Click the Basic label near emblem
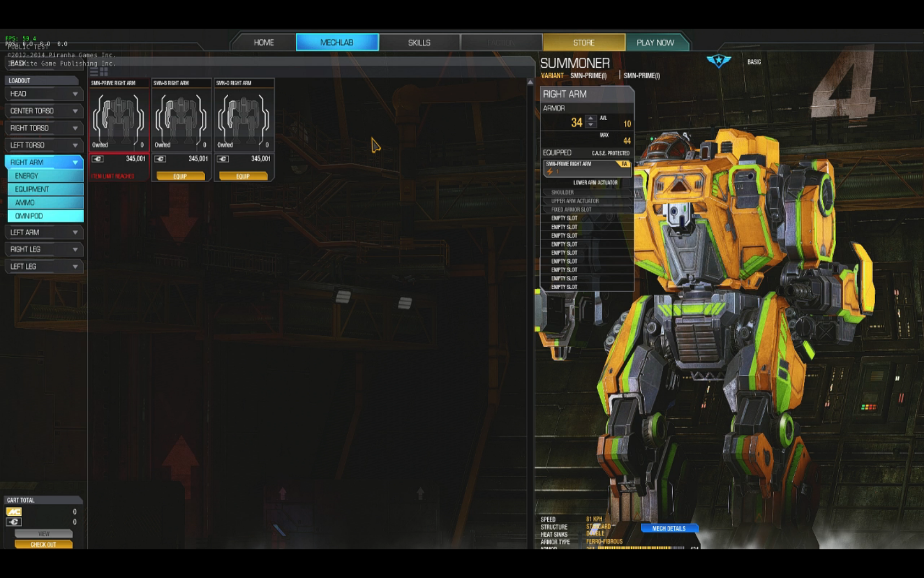 [x=754, y=62]
